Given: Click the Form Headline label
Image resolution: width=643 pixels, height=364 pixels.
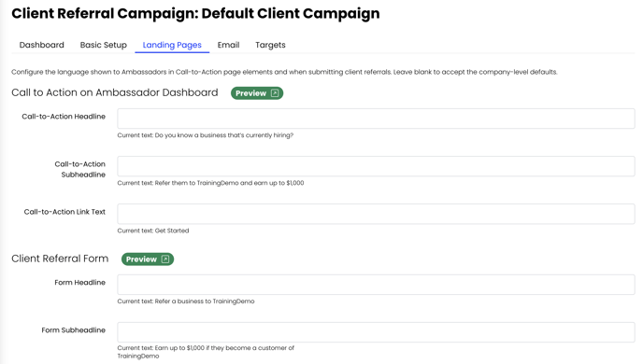Looking at the screenshot, I should tap(80, 283).
